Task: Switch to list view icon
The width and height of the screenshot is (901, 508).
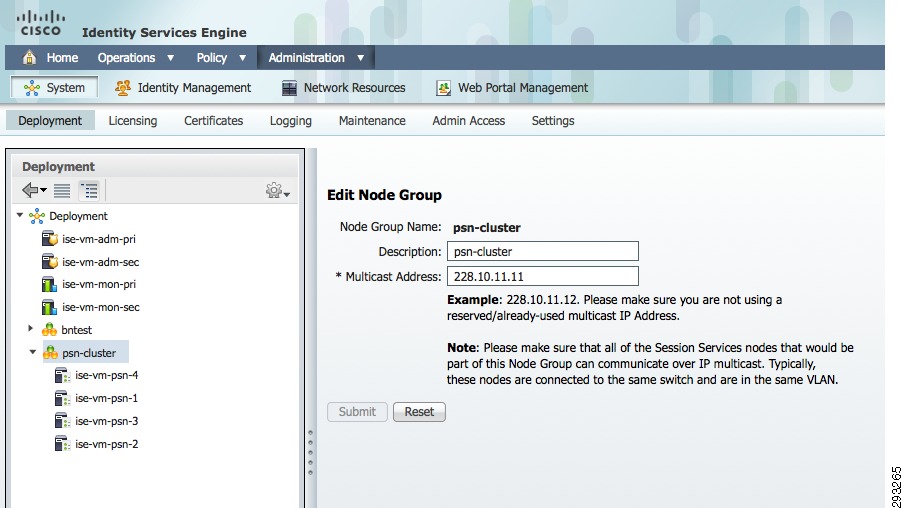Action: click(x=61, y=190)
